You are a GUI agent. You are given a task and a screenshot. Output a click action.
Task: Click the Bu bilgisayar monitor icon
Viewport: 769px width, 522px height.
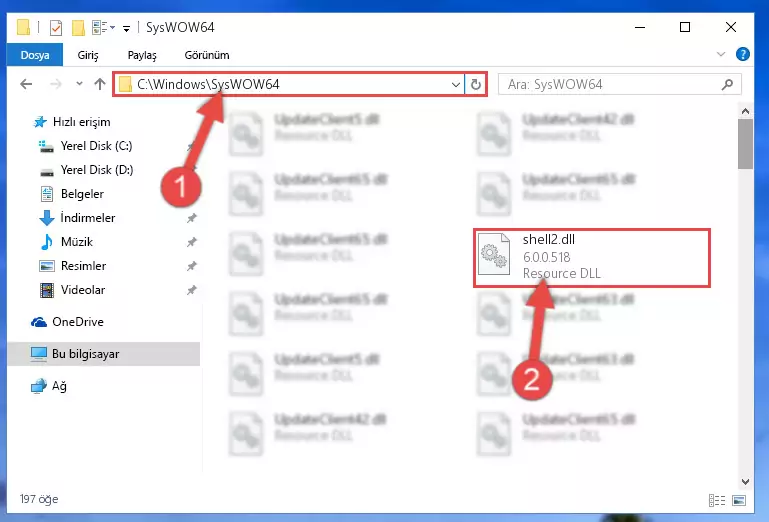(39, 354)
